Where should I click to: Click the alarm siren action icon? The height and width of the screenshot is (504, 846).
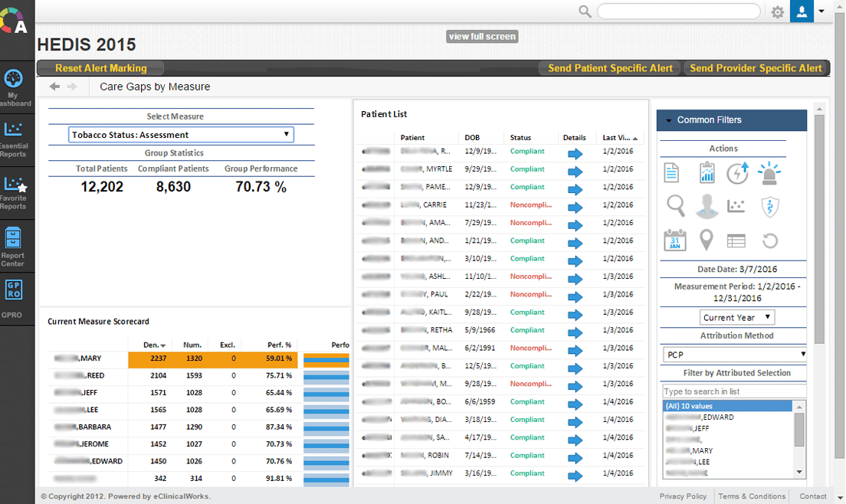point(769,173)
